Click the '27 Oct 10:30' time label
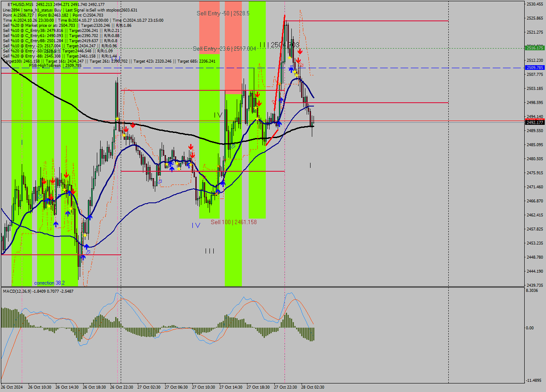 point(203,387)
